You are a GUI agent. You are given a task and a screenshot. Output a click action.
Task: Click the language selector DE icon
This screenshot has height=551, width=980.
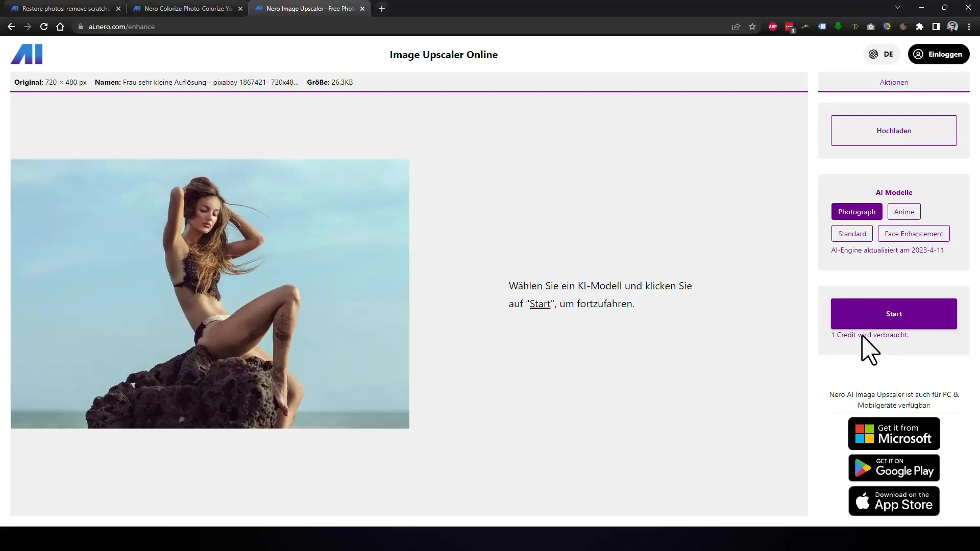pyautogui.click(x=881, y=54)
